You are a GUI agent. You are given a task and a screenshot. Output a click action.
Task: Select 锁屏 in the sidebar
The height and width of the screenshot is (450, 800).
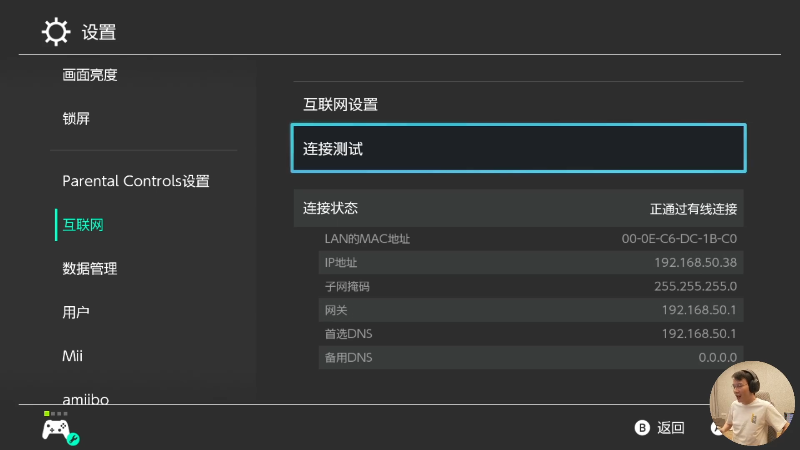coord(76,119)
